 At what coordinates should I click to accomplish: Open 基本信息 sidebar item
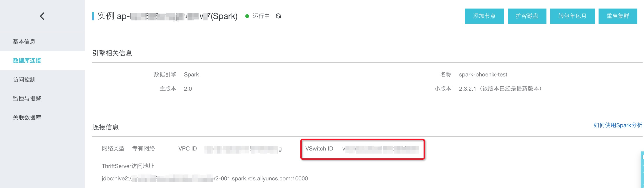24,42
